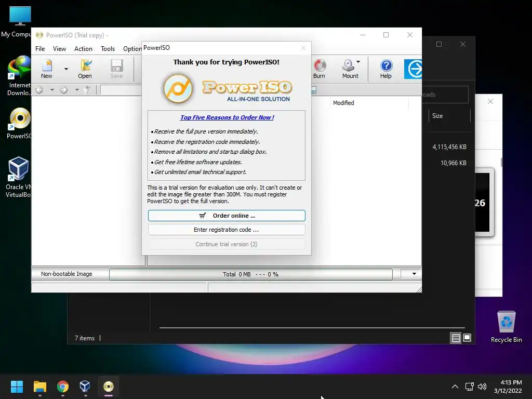Open the Tools menu
Screen dimensions: 532x399
[108, 48]
